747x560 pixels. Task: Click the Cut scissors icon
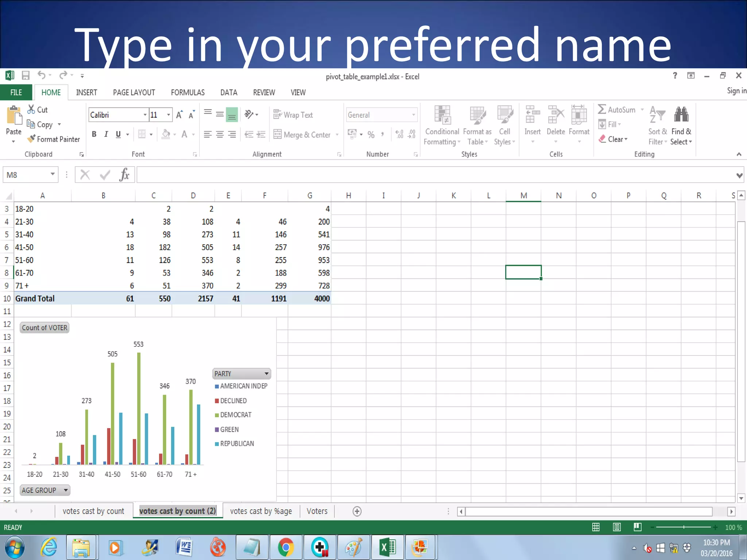click(x=31, y=109)
